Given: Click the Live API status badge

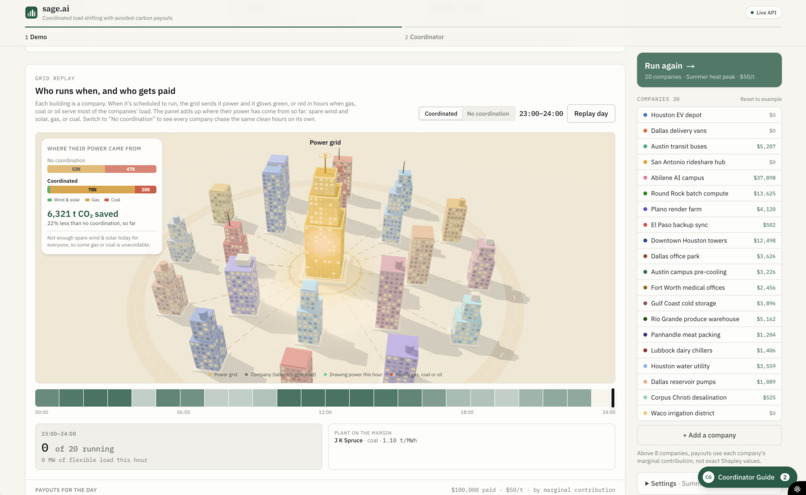Looking at the screenshot, I should (x=763, y=12).
